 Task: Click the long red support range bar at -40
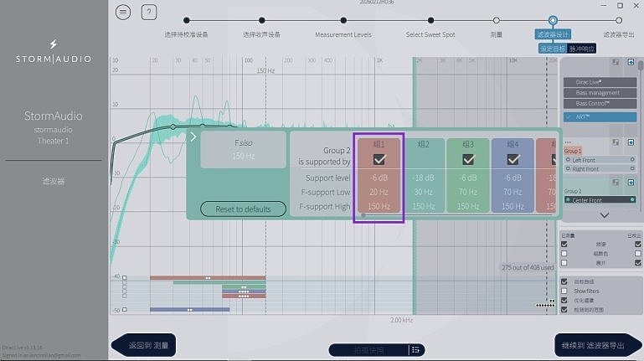(x=208, y=278)
